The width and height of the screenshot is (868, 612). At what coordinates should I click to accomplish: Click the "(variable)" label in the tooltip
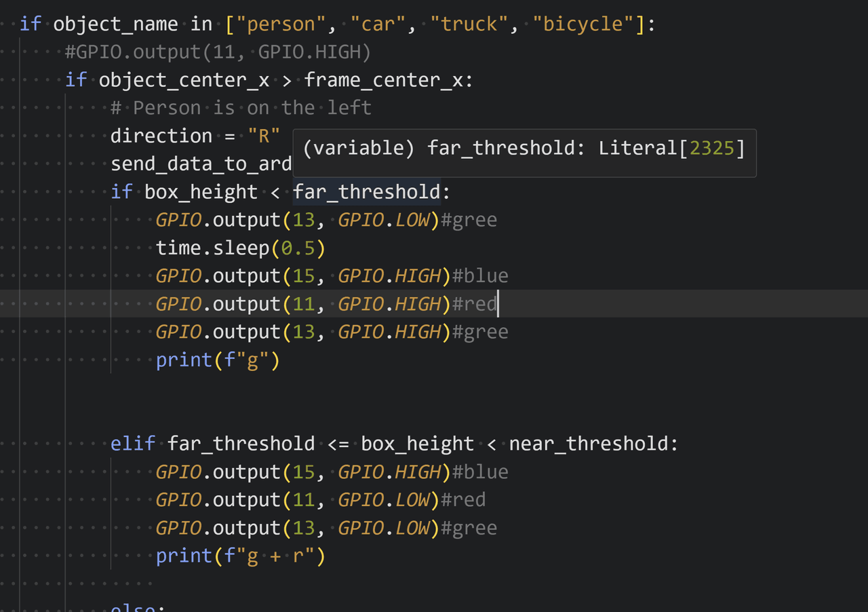359,149
